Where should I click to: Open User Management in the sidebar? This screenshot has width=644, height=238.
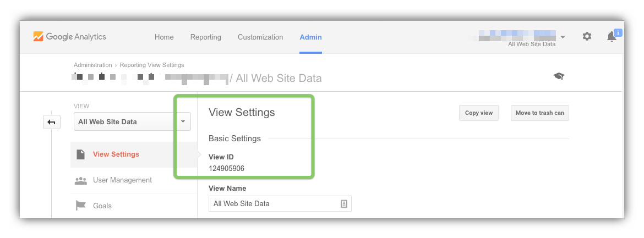pos(122,180)
